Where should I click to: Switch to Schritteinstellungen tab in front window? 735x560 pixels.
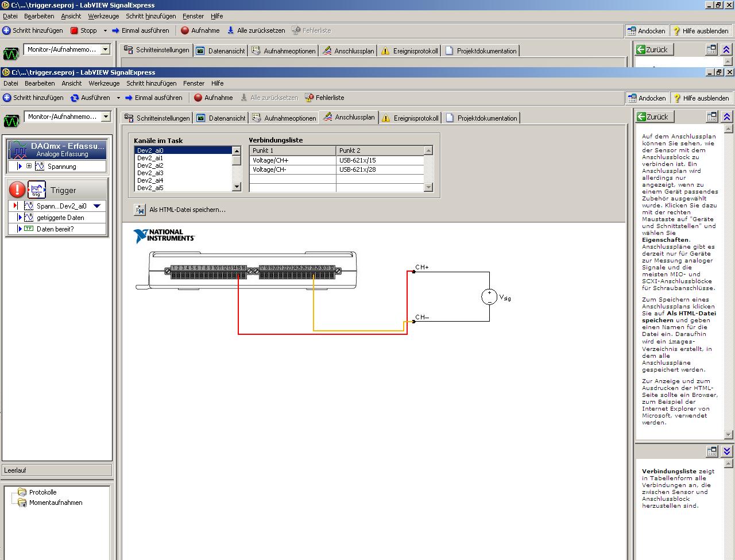click(x=157, y=118)
